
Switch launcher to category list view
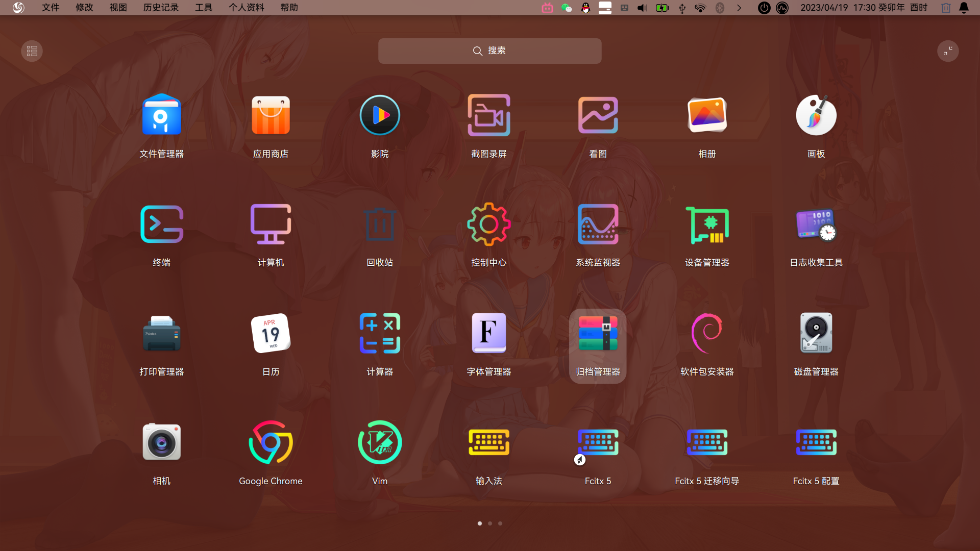tap(32, 51)
